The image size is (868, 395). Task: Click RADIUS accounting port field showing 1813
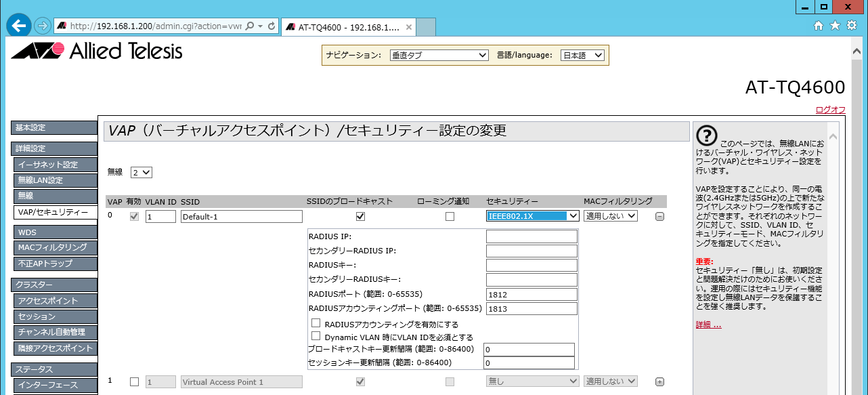pos(531,309)
